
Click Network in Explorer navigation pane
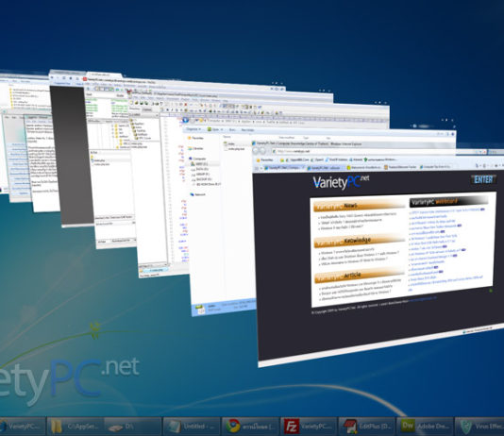(x=198, y=194)
